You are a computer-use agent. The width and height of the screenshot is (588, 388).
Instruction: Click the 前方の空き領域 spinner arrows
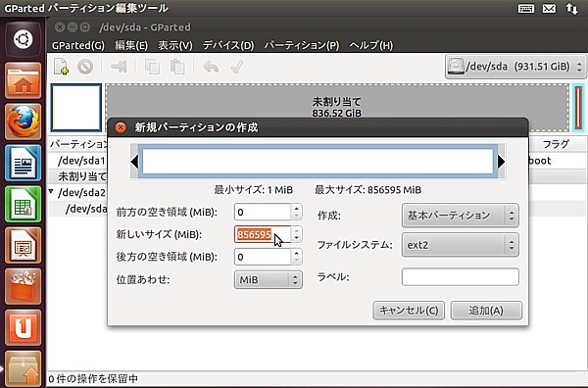point(296,212)
